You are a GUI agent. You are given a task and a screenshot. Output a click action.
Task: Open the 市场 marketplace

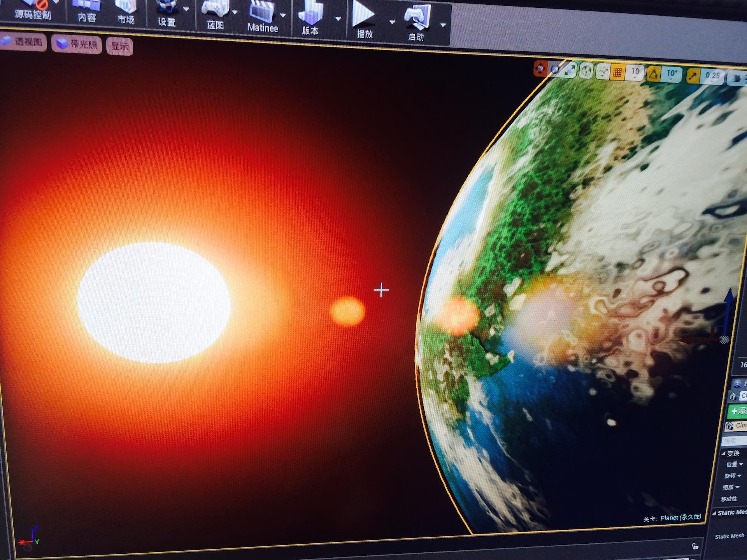pyautogui.click(x=126, y=12)
